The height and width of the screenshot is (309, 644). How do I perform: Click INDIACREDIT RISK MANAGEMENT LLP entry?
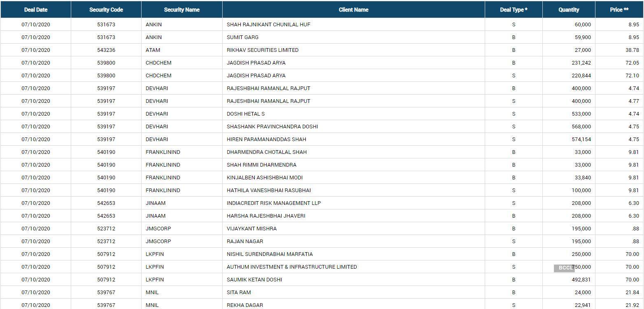(x=273, y=203)
